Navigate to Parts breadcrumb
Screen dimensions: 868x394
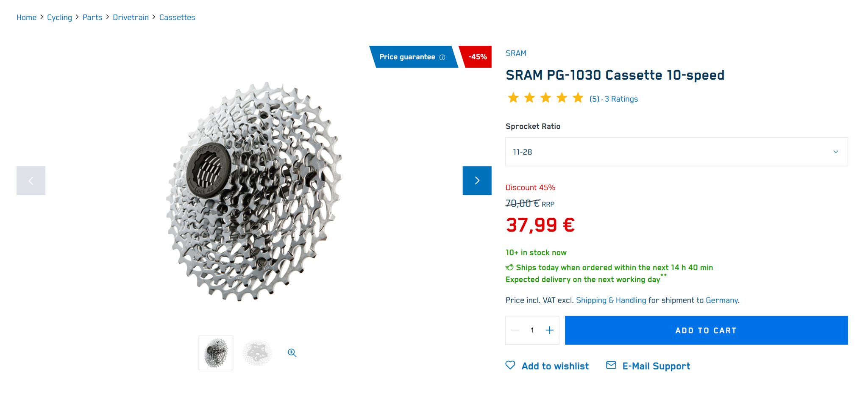92,17
